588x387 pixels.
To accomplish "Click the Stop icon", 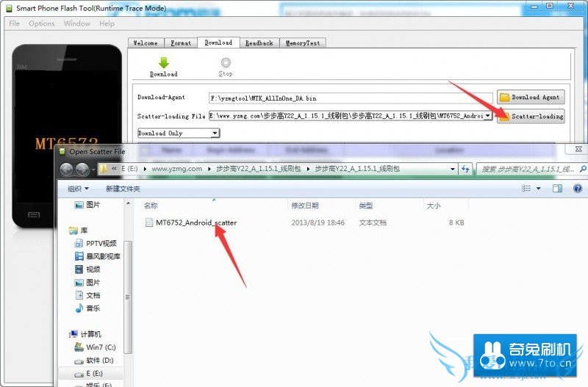I will point(226,62).
